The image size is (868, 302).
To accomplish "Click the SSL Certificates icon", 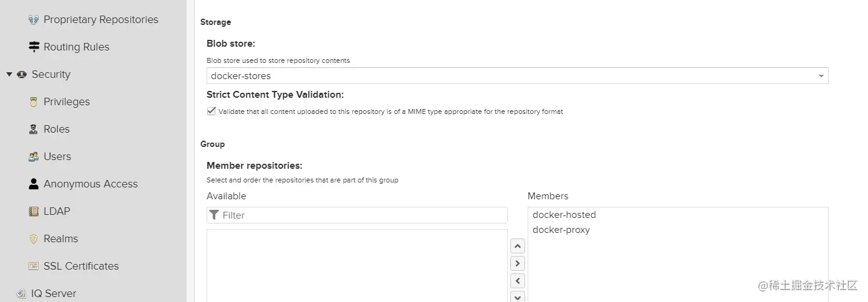I will [34, 267].
